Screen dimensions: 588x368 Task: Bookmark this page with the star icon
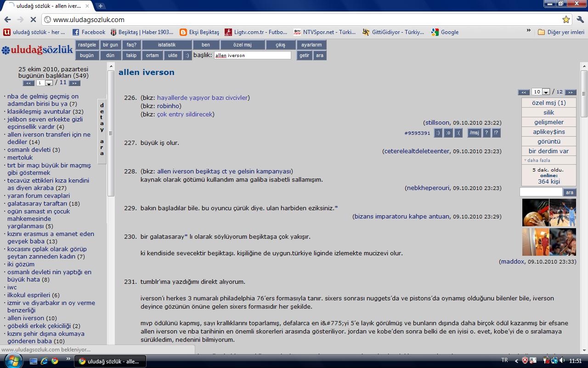click(566, 19)
